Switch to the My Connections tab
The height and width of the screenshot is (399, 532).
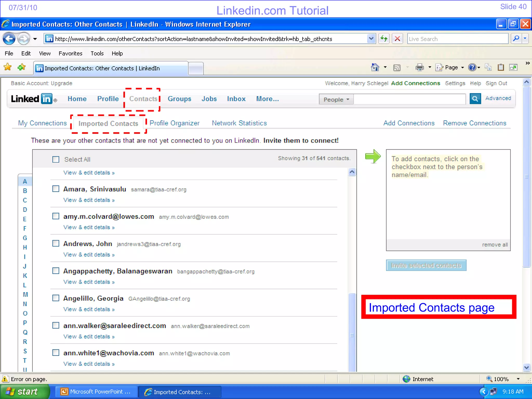42,123
